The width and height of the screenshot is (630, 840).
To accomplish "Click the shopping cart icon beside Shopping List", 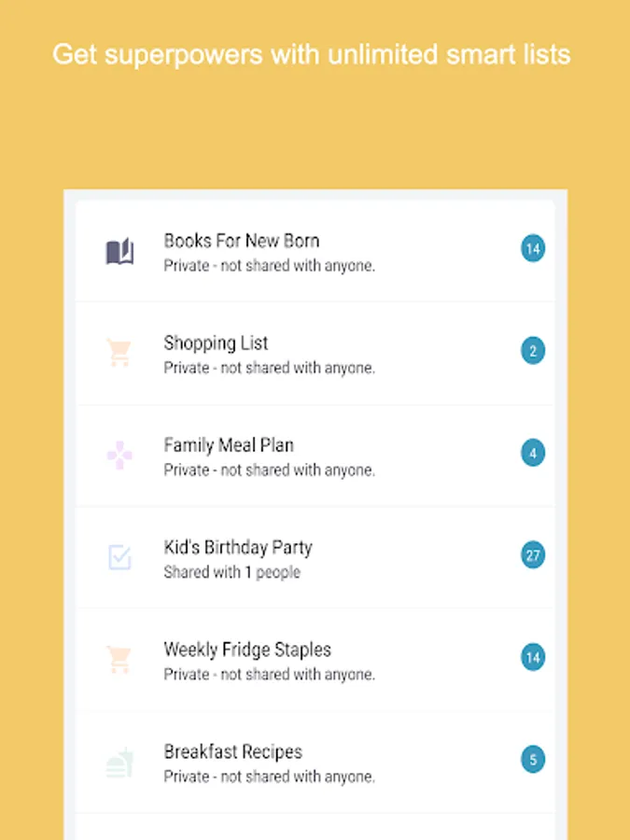I will tap(119, 353).
